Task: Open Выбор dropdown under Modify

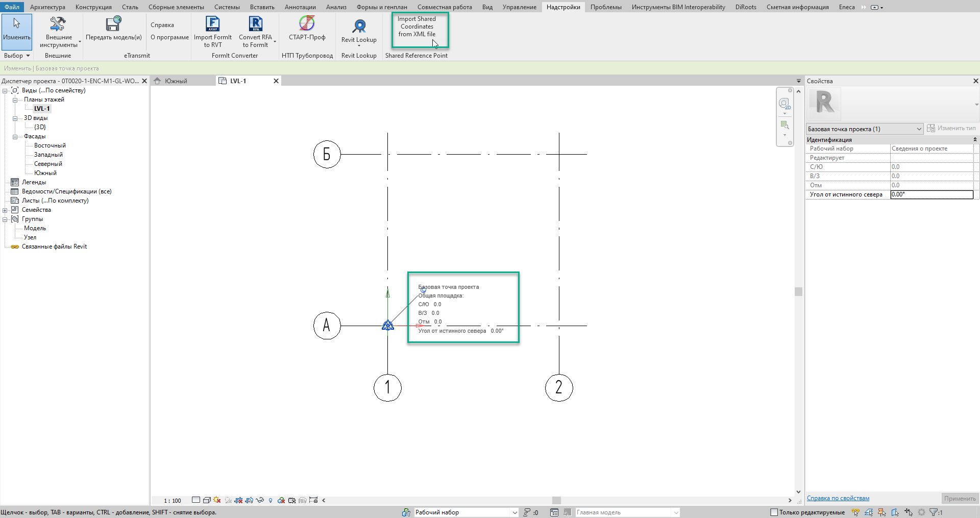Action: (17, 56)
